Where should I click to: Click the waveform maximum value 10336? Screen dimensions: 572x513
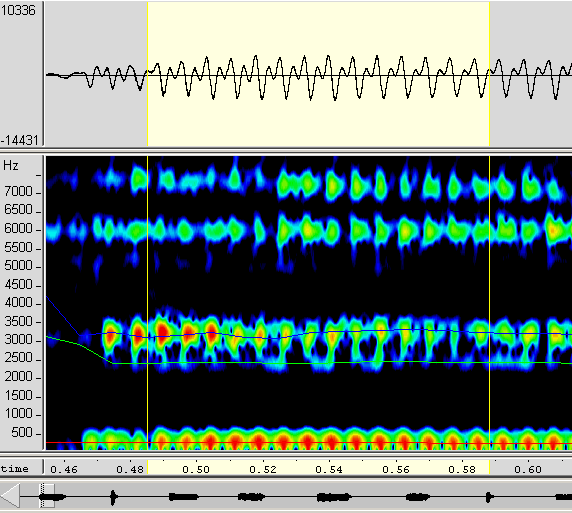pyautogui.click(x=18, y=10)
